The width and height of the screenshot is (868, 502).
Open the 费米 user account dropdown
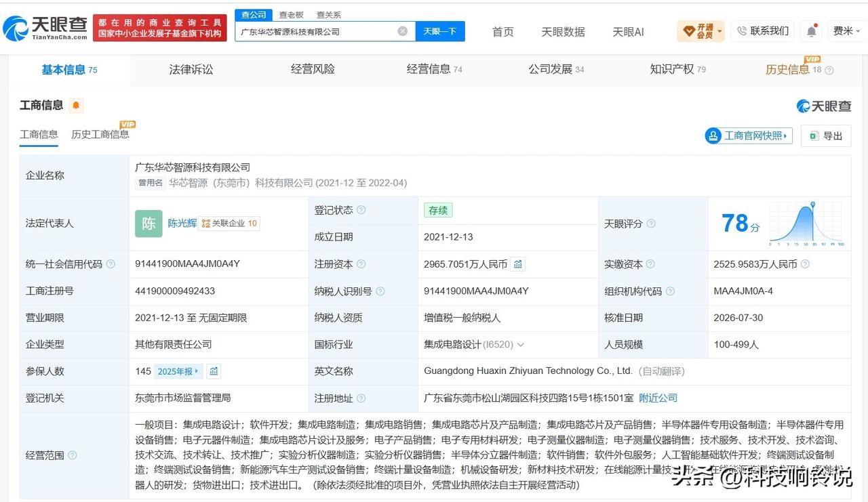point(846,31)
